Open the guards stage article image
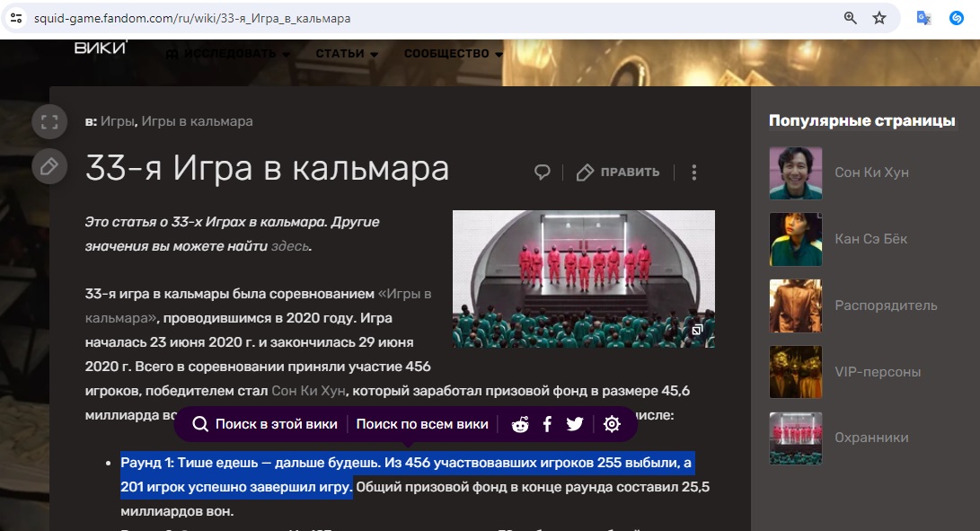Image resolution: width=980 pixels, height=531 pixels. (x=584, y=279)
